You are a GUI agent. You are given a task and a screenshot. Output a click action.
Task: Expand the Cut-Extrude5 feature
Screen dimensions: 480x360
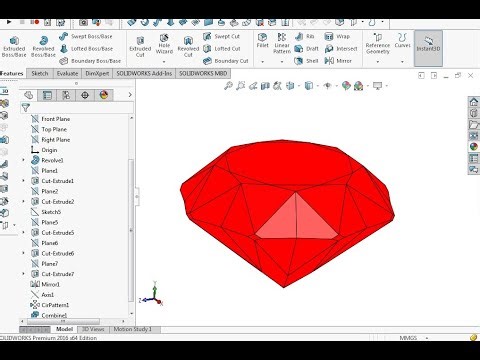point(23,233)
